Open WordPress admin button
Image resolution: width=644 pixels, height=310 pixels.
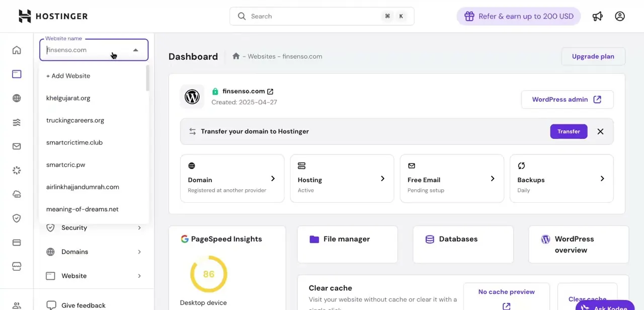pos(567,100)
